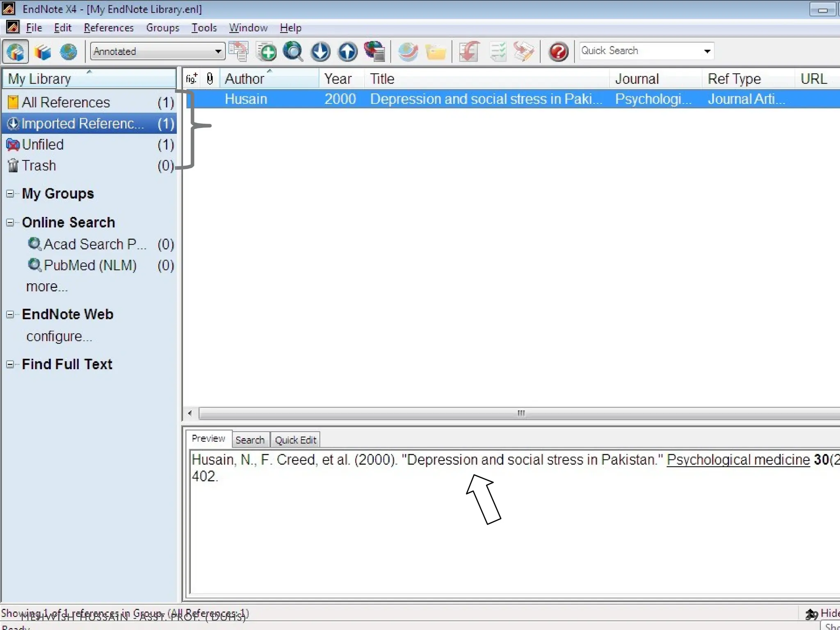Screen dimensions: 840x630
Task: Open the Quick Search dropdown arrow
Action: [707, 51]
